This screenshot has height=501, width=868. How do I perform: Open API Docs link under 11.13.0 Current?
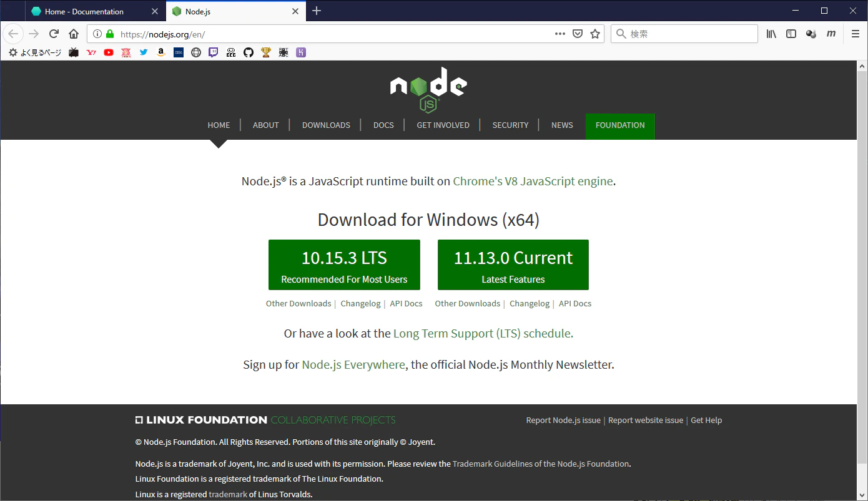tap(575, 304)
